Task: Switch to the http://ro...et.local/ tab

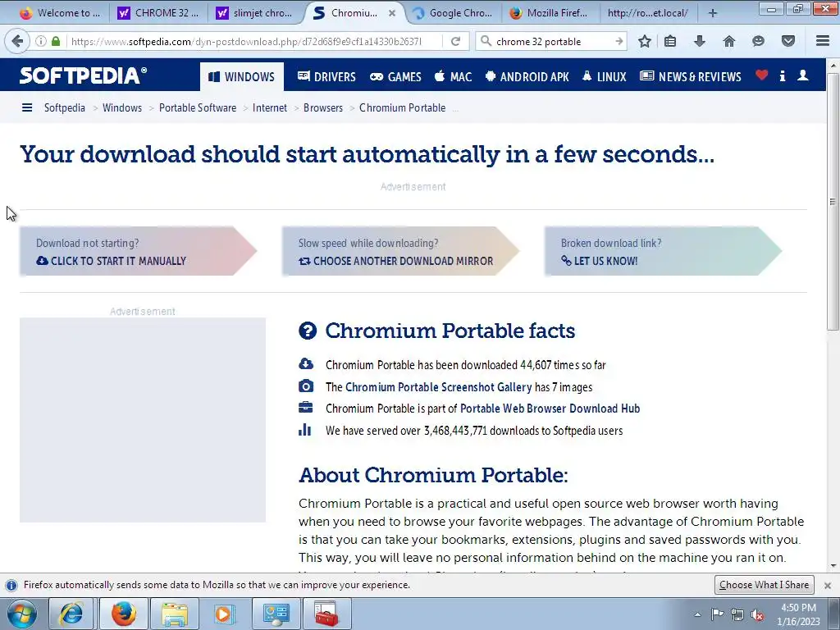Action: (648, 13)
